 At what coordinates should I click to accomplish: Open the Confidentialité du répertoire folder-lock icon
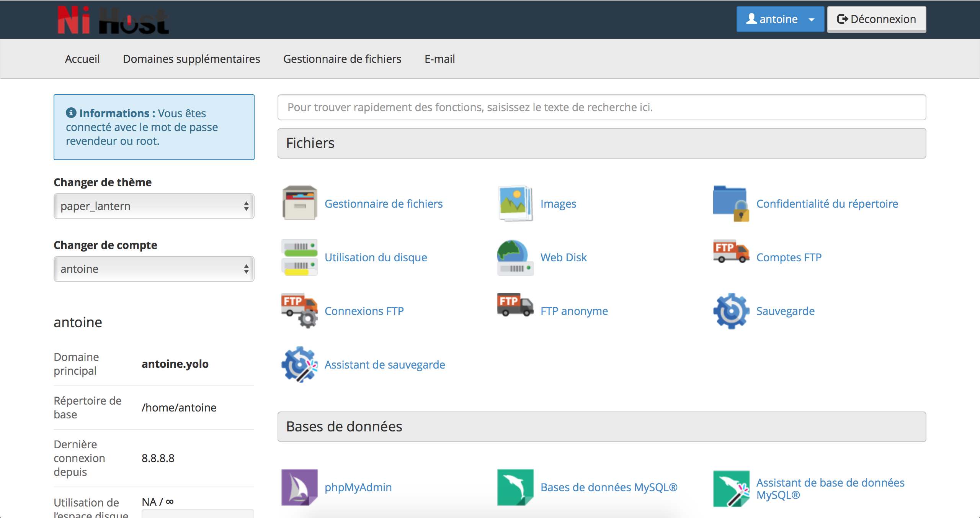point(731,203)
